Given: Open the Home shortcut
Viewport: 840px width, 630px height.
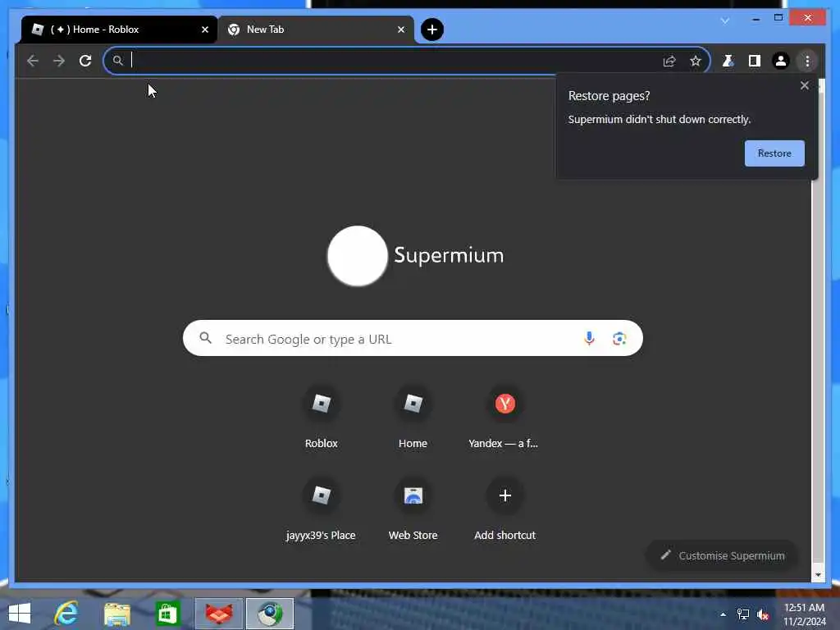Looking at the screenshot, I should (x=413, y=416).
